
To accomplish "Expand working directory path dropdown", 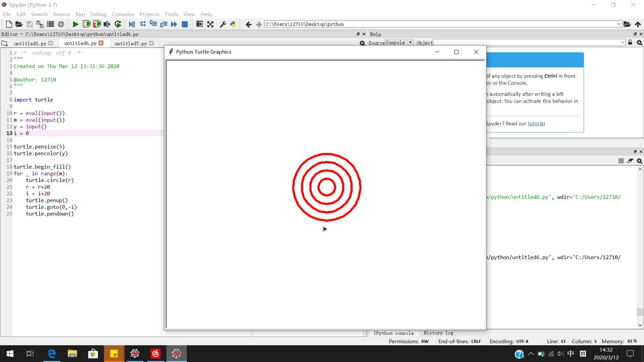I will coord(619,24).
